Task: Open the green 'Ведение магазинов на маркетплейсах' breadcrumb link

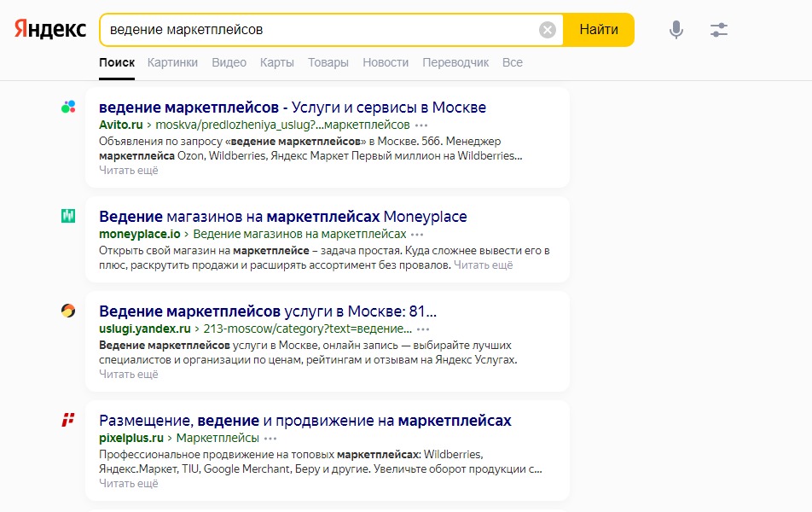Action: pyautogui.click(x=300, y=234)
